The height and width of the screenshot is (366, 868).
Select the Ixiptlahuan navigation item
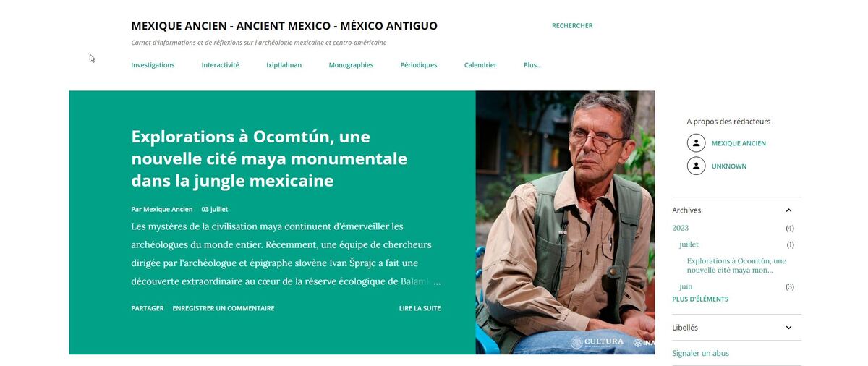pyautogui.click(x=284, y=65)
